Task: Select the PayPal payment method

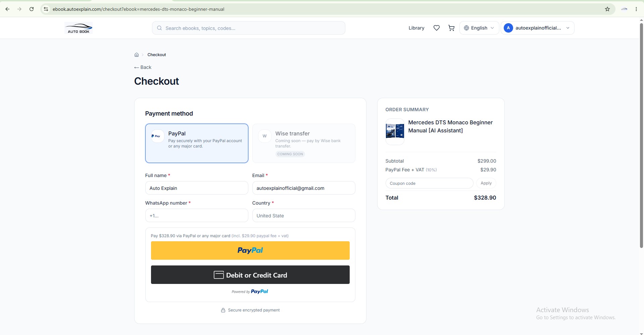Action: 197,143
